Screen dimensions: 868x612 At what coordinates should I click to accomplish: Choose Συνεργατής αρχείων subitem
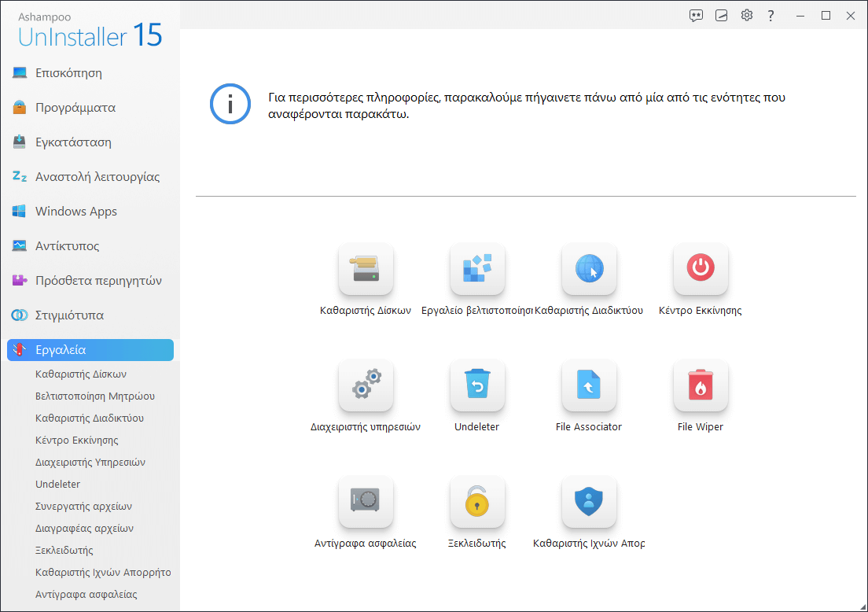[x=83, y=507]
